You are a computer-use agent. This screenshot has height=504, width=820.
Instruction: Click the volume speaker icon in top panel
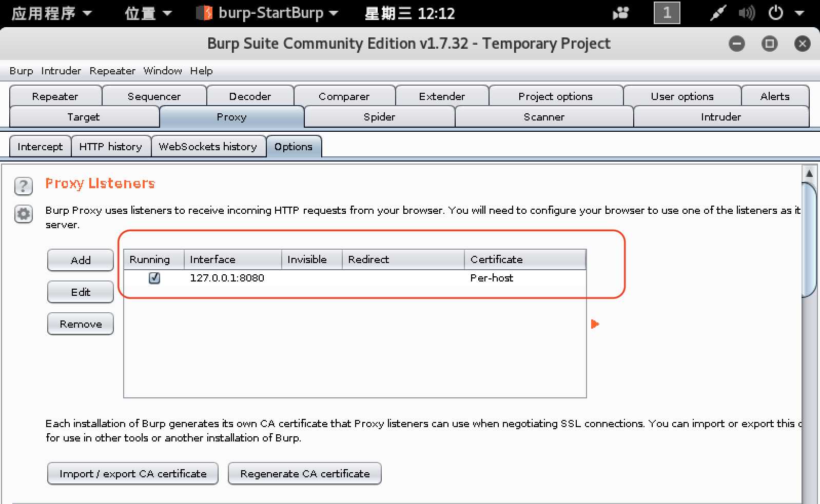point(746,13)
